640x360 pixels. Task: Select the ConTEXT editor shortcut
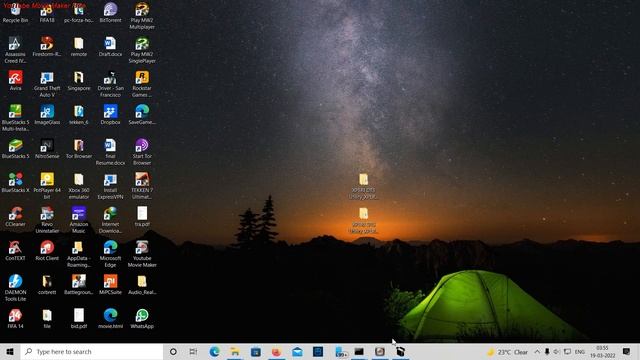16,250
